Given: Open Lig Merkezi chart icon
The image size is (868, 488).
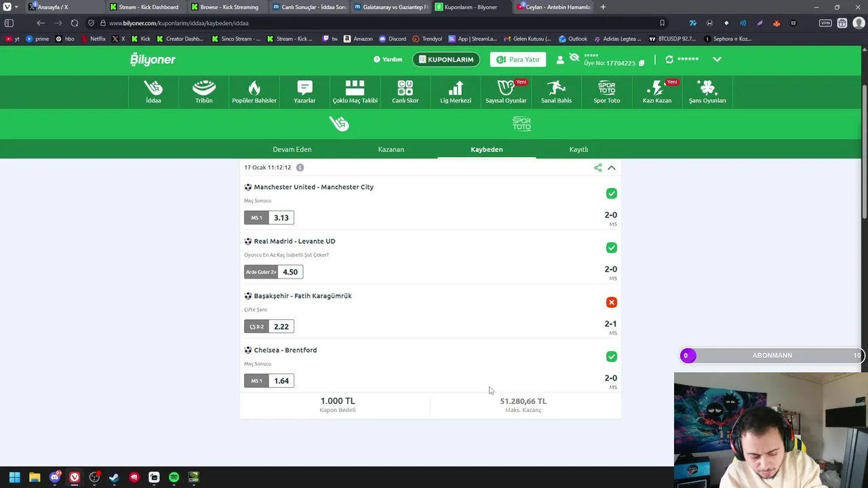Looking at the screenshot, I should [456, 92].
